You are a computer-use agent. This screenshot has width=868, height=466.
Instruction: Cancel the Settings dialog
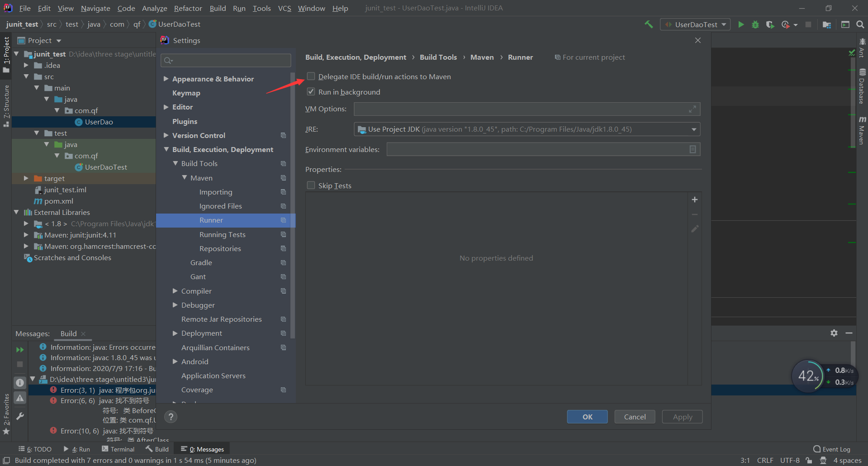[635, 417]
